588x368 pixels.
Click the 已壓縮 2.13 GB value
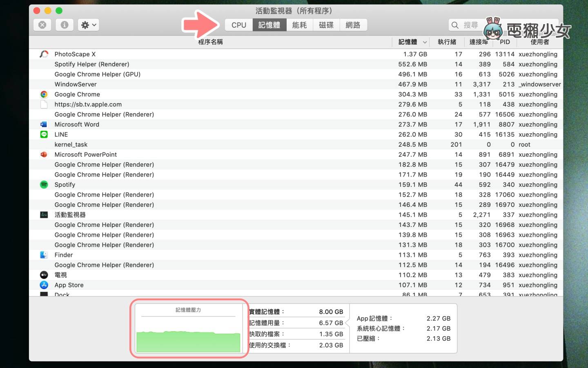[x=439, y=339]
